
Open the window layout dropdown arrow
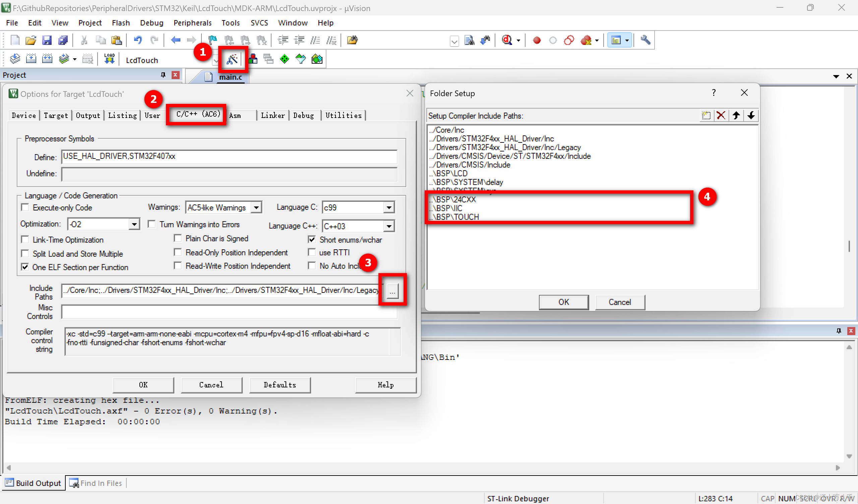(x=627, y=40)
